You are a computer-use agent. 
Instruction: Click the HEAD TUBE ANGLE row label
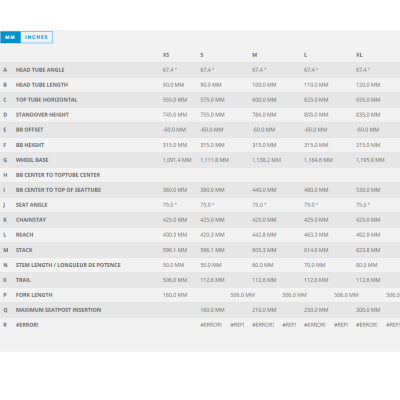click(x=40, y=70)
